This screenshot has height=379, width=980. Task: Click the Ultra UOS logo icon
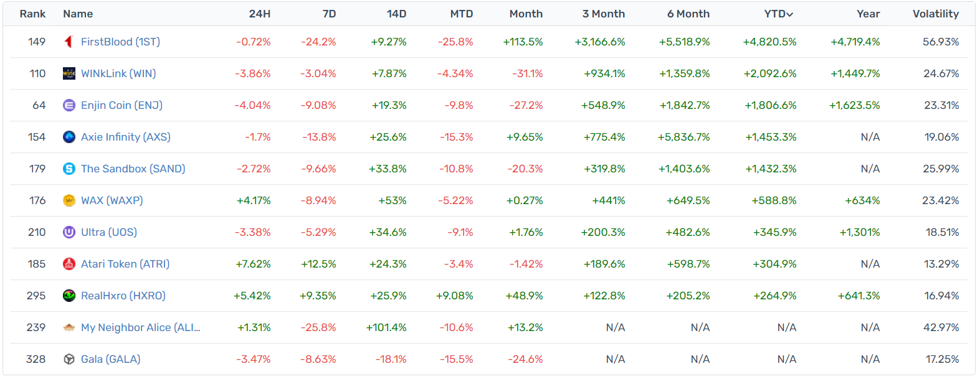tap(69, 232)
